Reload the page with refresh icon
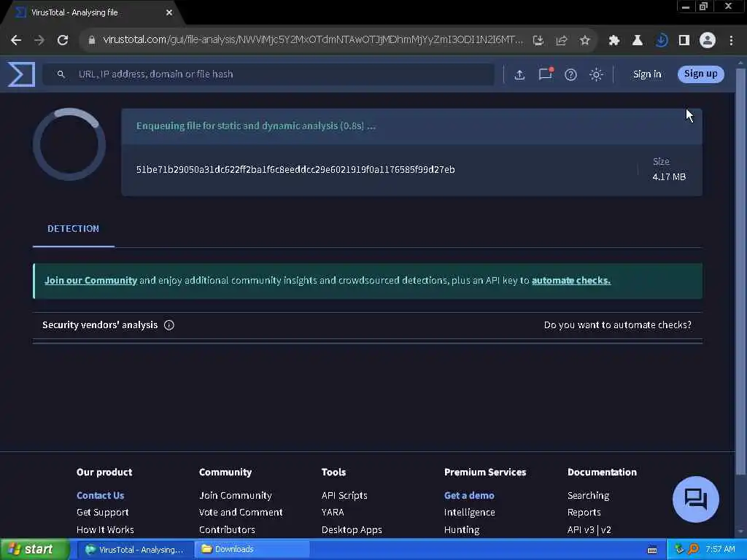 pos(63,40)
